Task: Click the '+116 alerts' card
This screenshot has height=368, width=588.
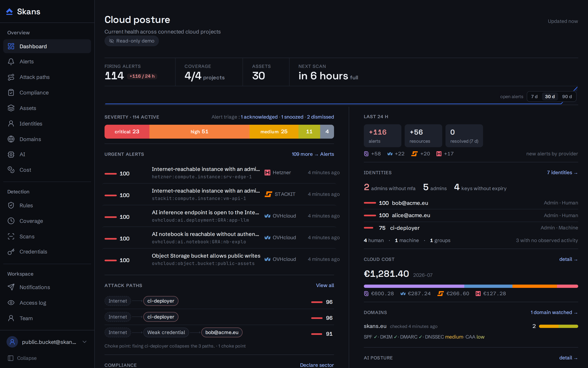Action: pos(382,136)
